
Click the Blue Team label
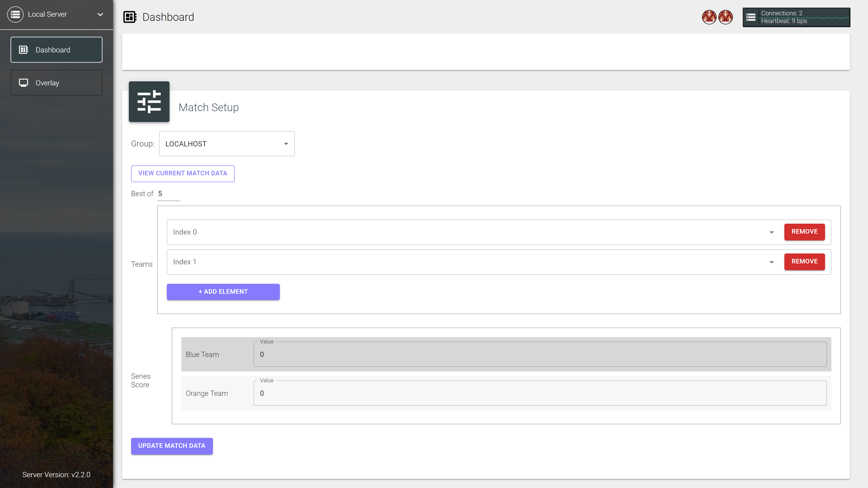pyautogui.click(x=202, y=354)
